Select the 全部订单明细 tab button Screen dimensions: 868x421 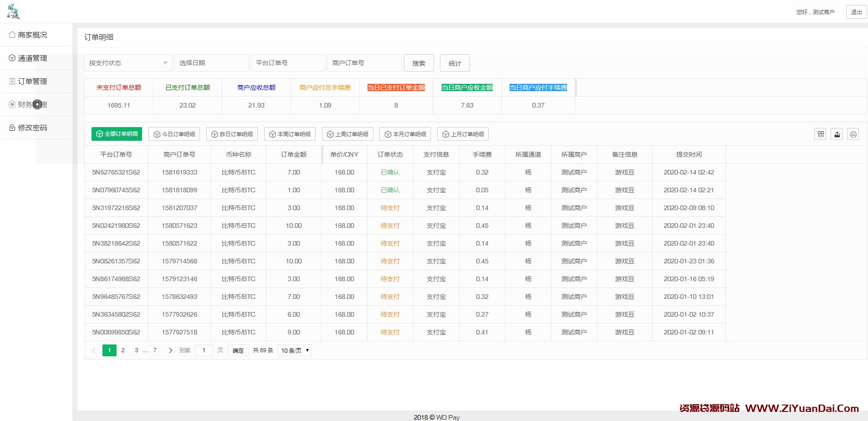point(117,134)
